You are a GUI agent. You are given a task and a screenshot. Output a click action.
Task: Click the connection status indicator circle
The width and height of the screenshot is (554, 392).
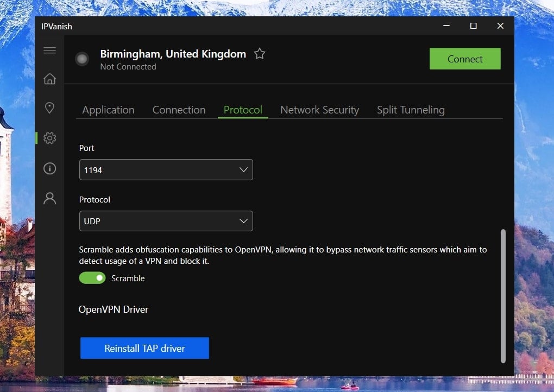click(82, 59)
